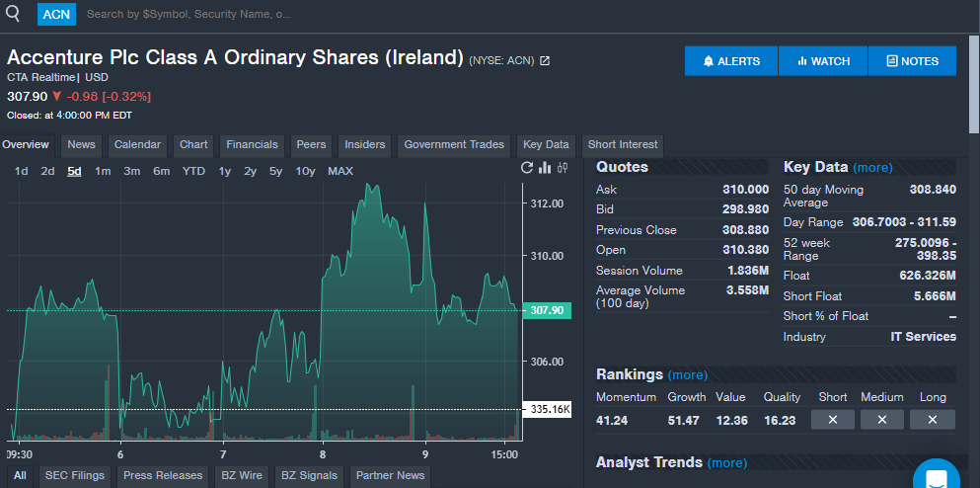Set chart range to 1d
980x488 pixels.
22,172
